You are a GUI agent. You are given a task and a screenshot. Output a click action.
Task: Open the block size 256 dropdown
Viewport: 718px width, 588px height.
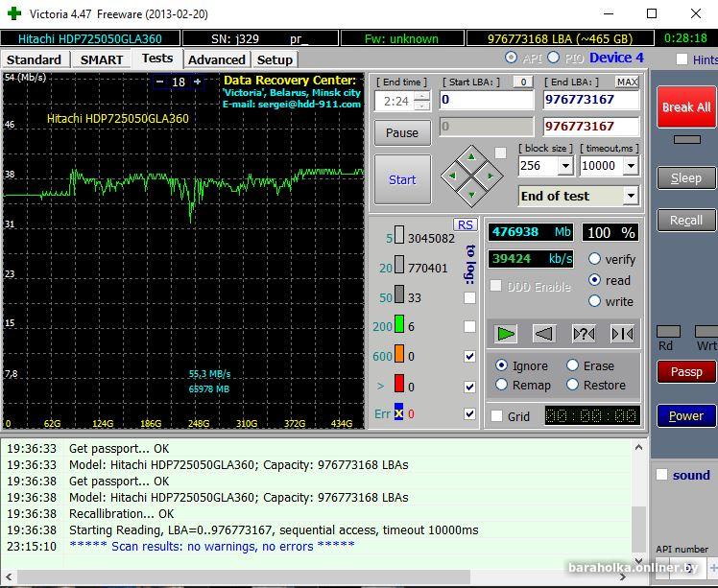coord(566,166)
